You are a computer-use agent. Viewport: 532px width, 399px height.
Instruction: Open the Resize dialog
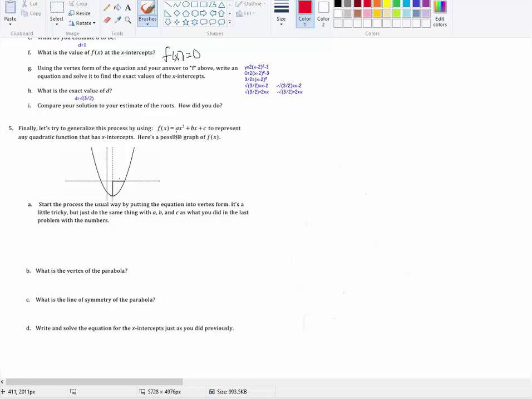point(79,13)
